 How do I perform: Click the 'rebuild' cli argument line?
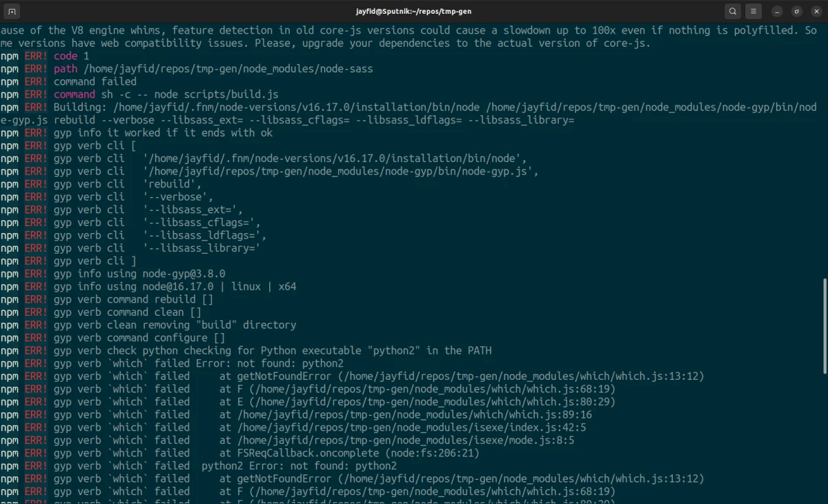click(x=101, y=184)
